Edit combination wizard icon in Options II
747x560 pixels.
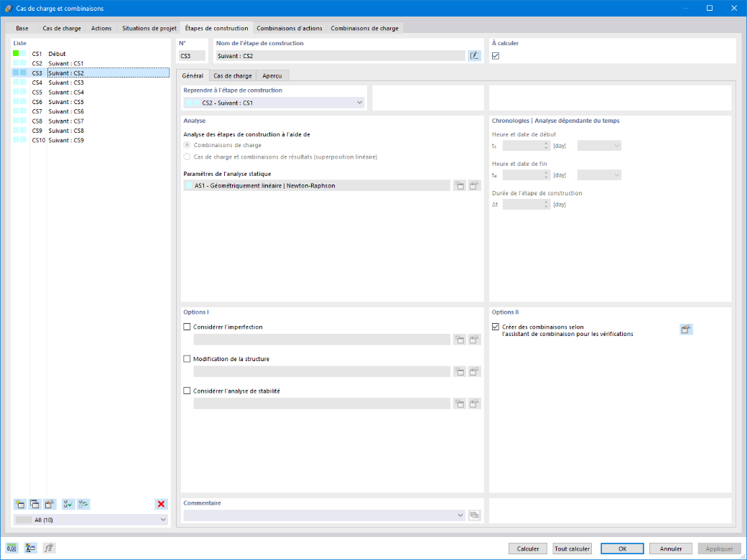(686, 330)
